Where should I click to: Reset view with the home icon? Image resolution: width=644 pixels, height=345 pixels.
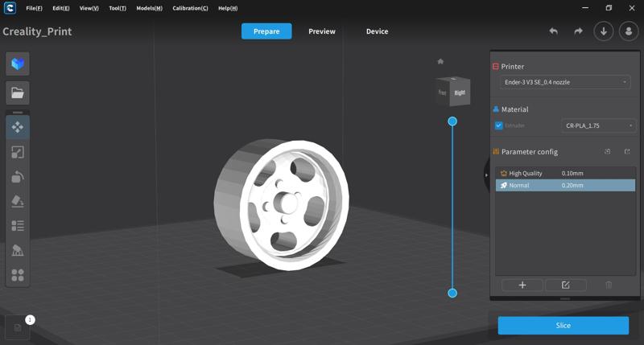click(440, 61)
